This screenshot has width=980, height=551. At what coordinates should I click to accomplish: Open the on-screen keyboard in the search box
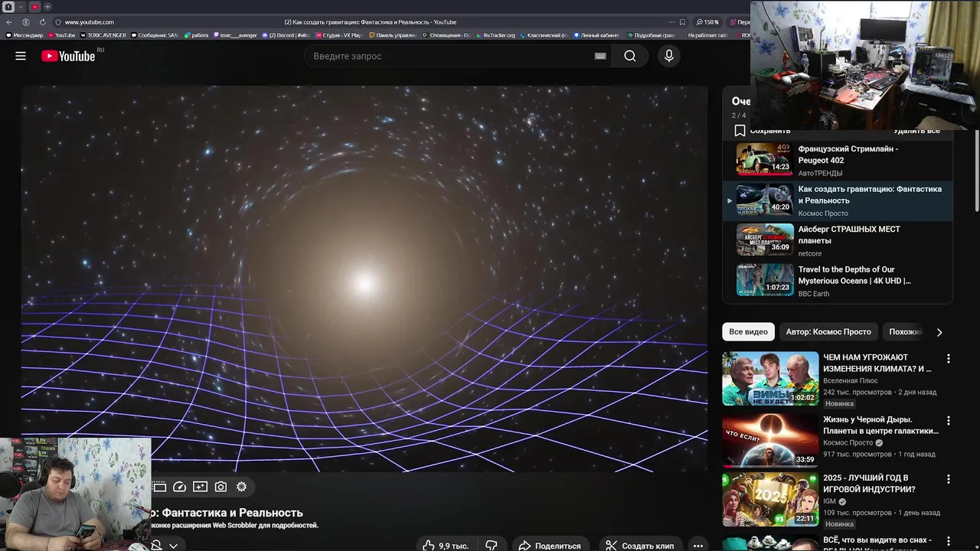(x=600, y=56)
